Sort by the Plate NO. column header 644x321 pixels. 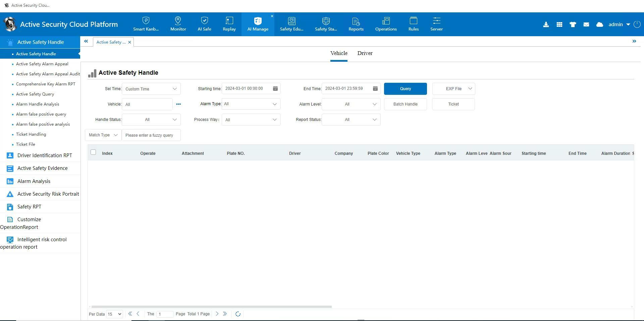click(235, 153)
